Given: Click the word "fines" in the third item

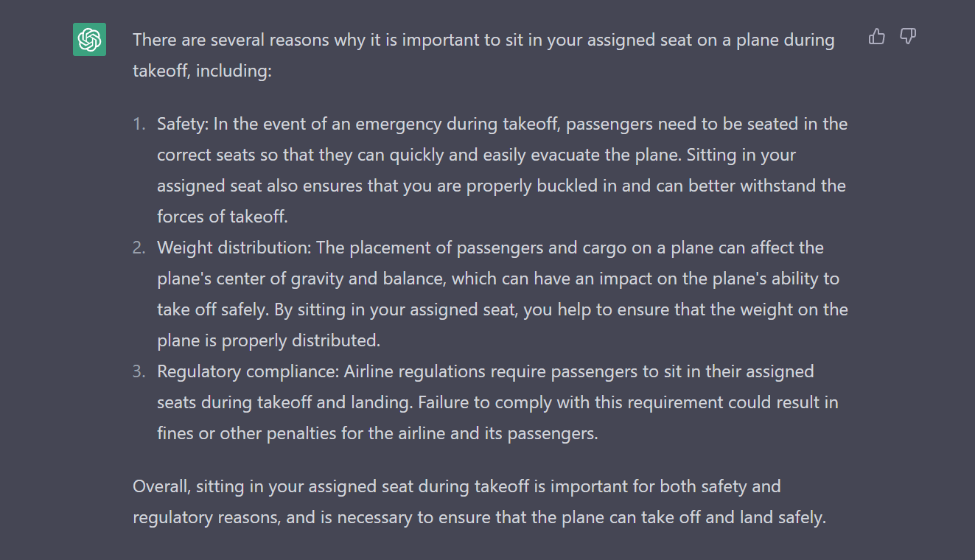Looking at the screenshot, I should [175, 433].
